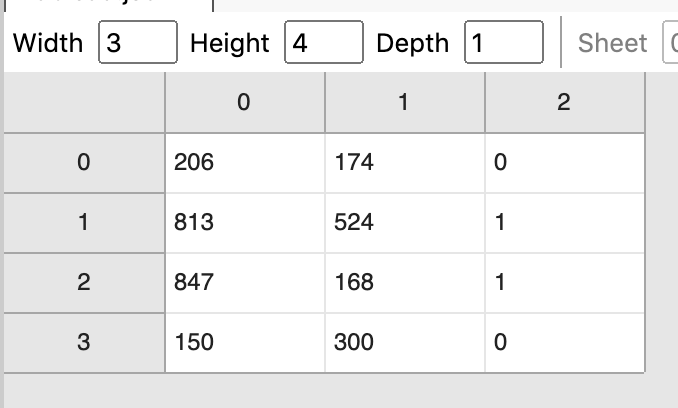Select column header 0

coord(245,102)
